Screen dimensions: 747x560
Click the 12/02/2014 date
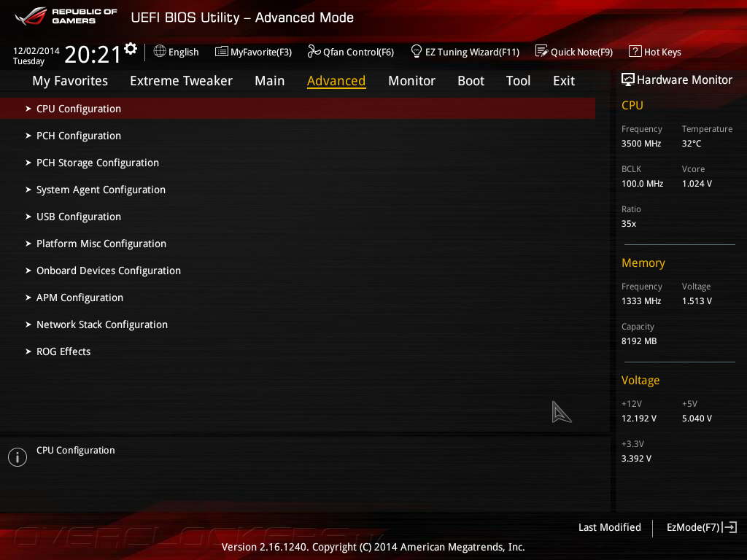click(36, 50)
